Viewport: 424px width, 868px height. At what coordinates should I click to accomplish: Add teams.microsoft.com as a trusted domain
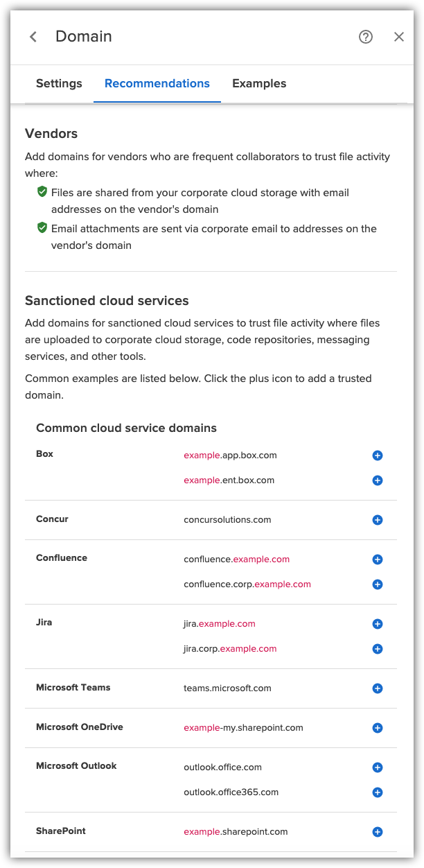point(377,688)
